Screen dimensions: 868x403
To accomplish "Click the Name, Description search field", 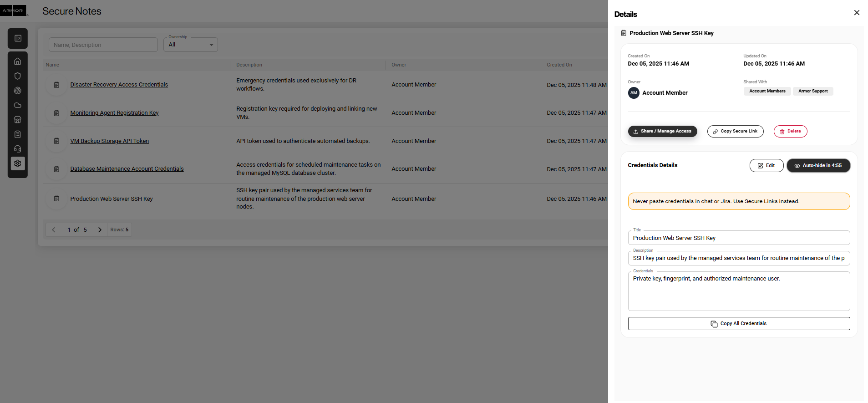I will click(103, 45).
